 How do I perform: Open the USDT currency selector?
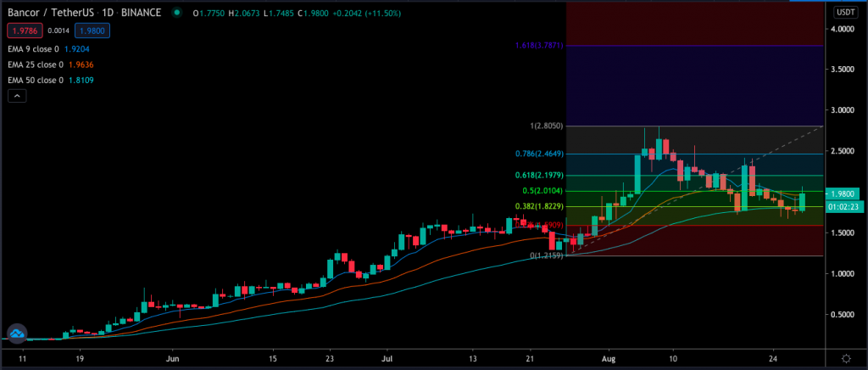pyautogui.click(x=846, y=12)
